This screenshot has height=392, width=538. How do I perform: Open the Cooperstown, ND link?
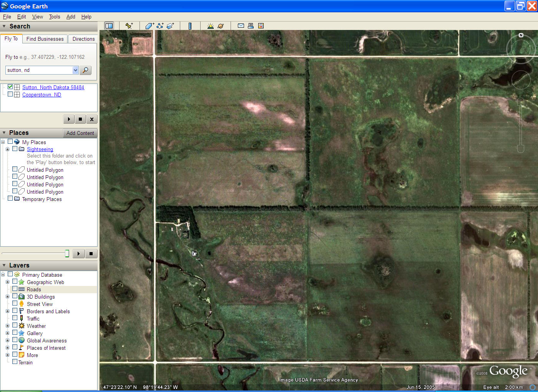point(42,95)
